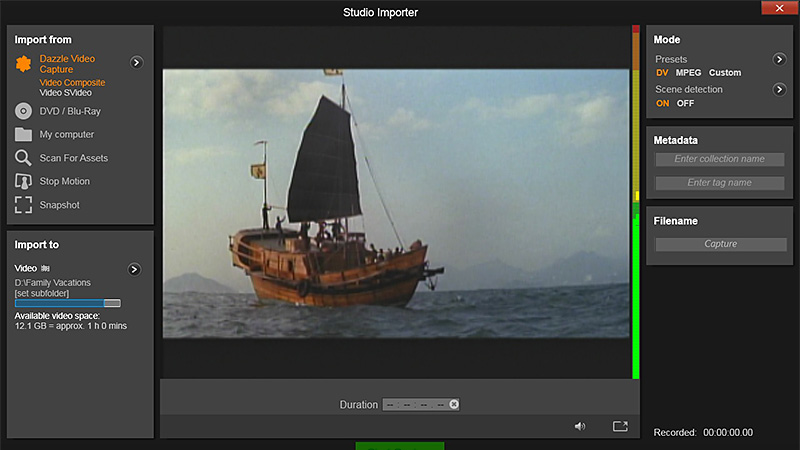Turn scene detection ON
800x450 pixels.
662,103
